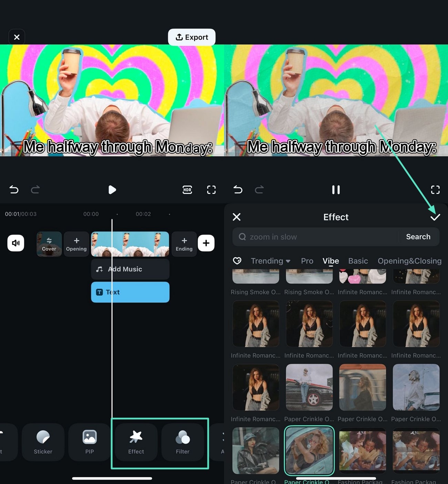Screen dimensions: 448x484
Task: Enter fullscreen preview on the left screen
Action: (211, 190)
